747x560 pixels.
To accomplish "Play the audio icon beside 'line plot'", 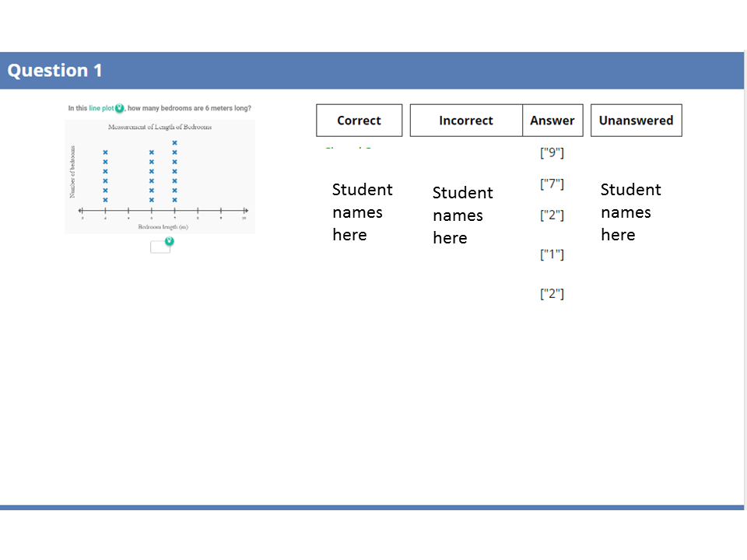I will [120, 107].
